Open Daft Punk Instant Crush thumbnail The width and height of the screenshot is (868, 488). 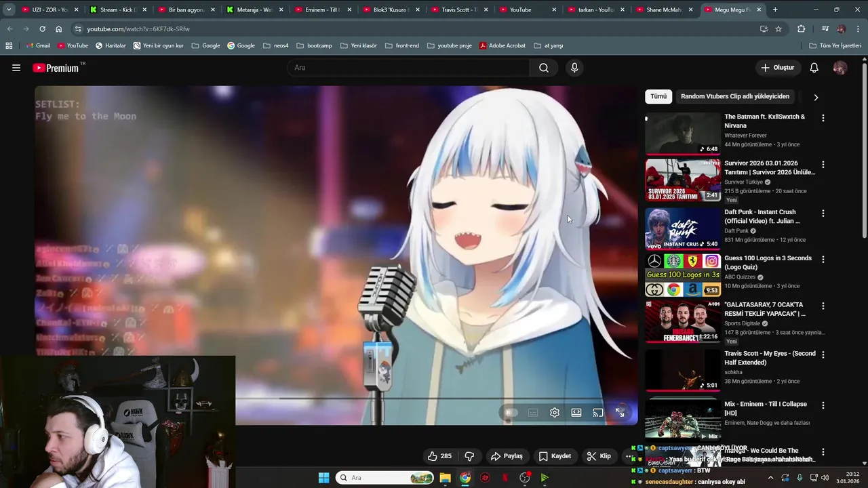[683, 229]
